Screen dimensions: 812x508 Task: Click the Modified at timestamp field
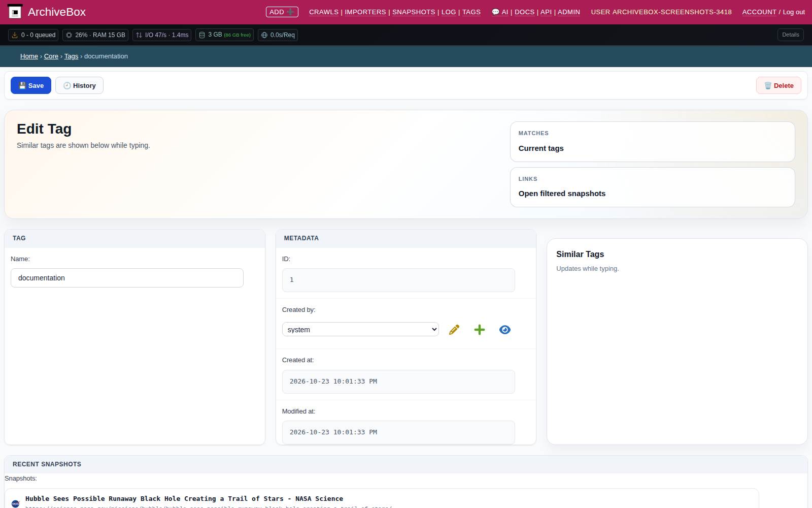coord(398,432)
